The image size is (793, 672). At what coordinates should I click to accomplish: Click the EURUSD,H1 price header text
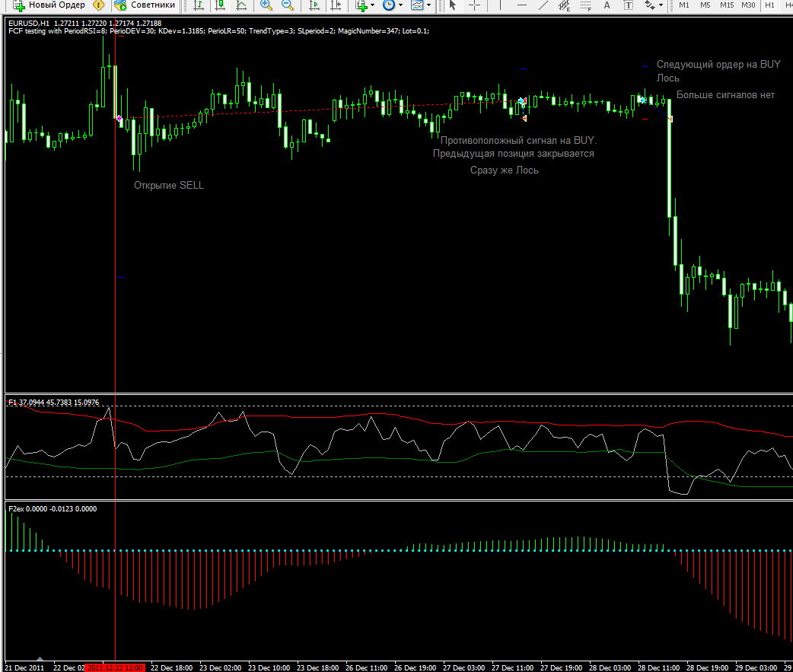85,24
